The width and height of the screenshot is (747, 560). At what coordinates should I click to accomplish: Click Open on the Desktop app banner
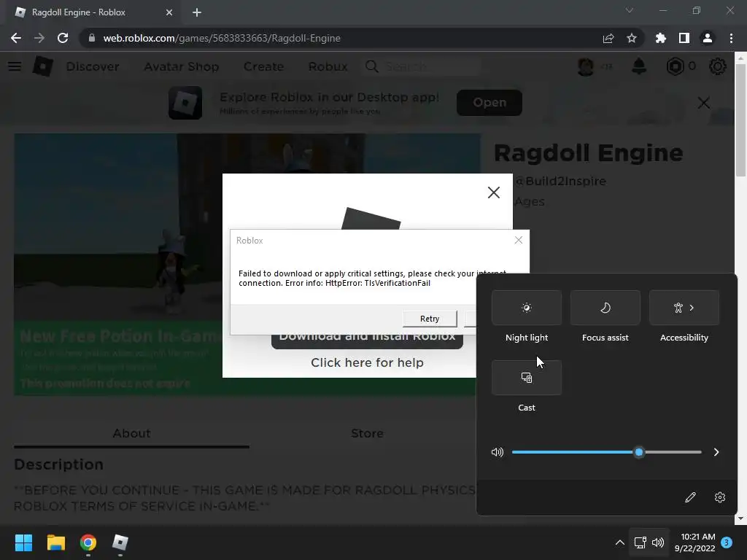[489, 102]
